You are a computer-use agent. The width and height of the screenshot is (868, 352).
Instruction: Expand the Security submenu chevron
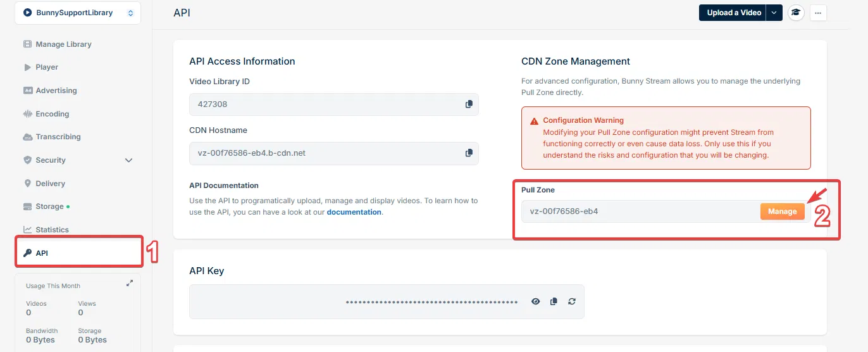point(128,160)
